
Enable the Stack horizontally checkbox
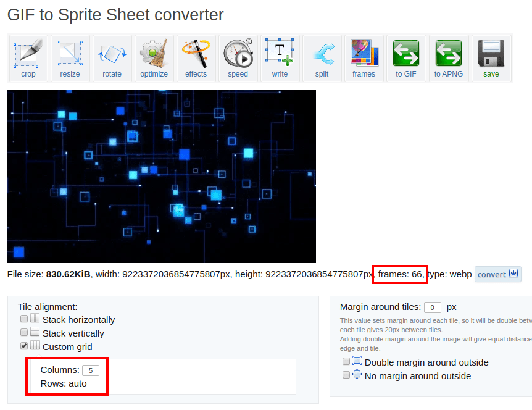click(x=24, y=319)
